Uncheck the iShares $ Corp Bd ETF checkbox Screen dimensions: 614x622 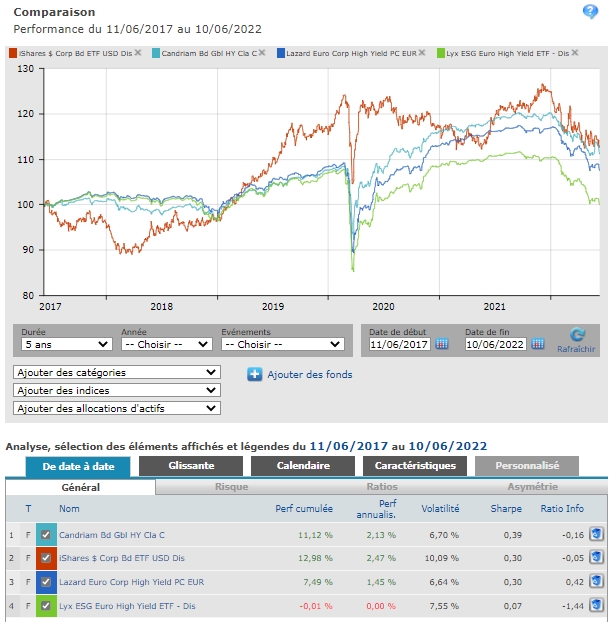(x=46, y=558)
